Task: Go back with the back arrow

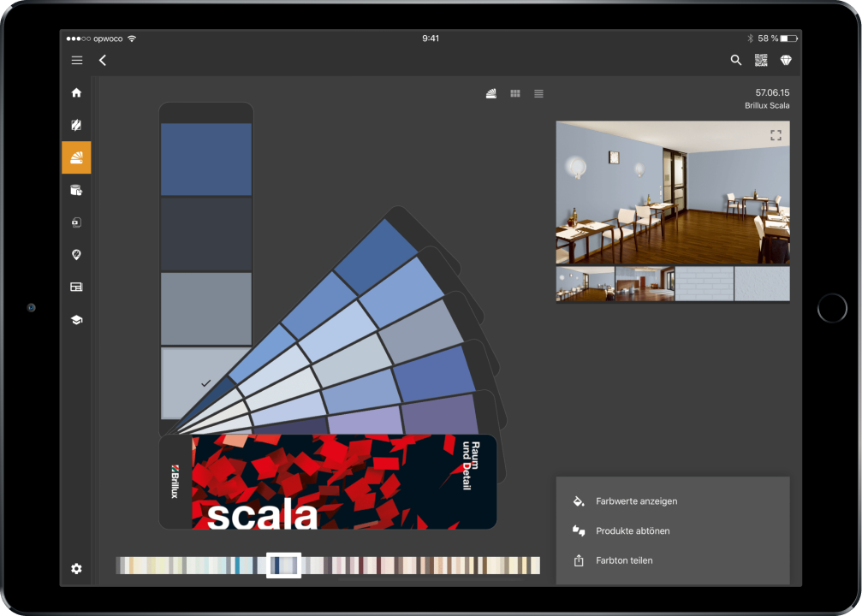Action: (103, 61)
